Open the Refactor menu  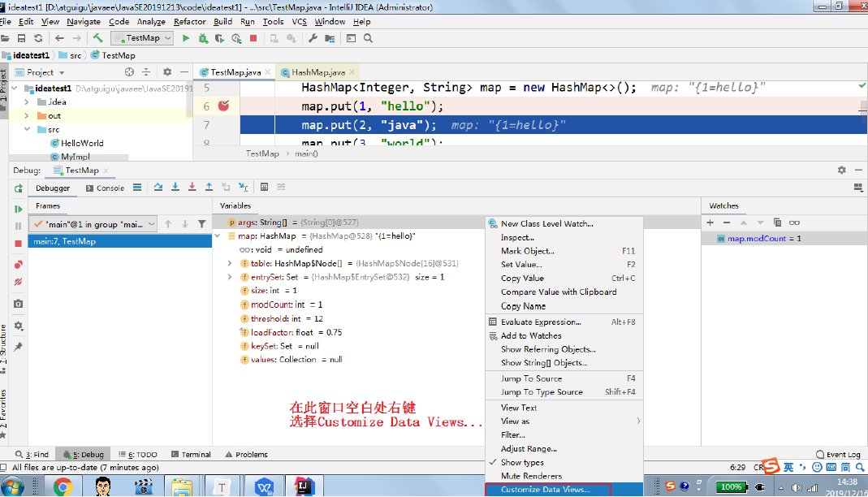[189, 22]
